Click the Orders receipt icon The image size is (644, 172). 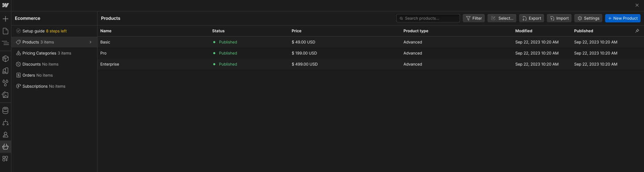click(x=19, y=75)
